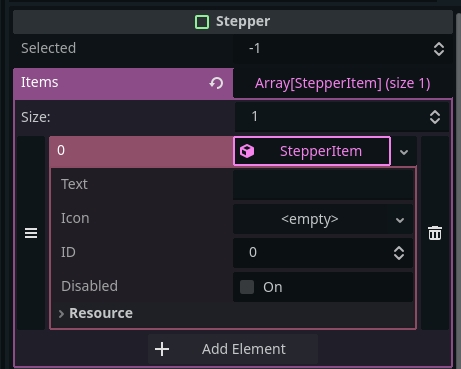Revert the Items property with reset icon
461x369 pixels.
tap(216, 83)
